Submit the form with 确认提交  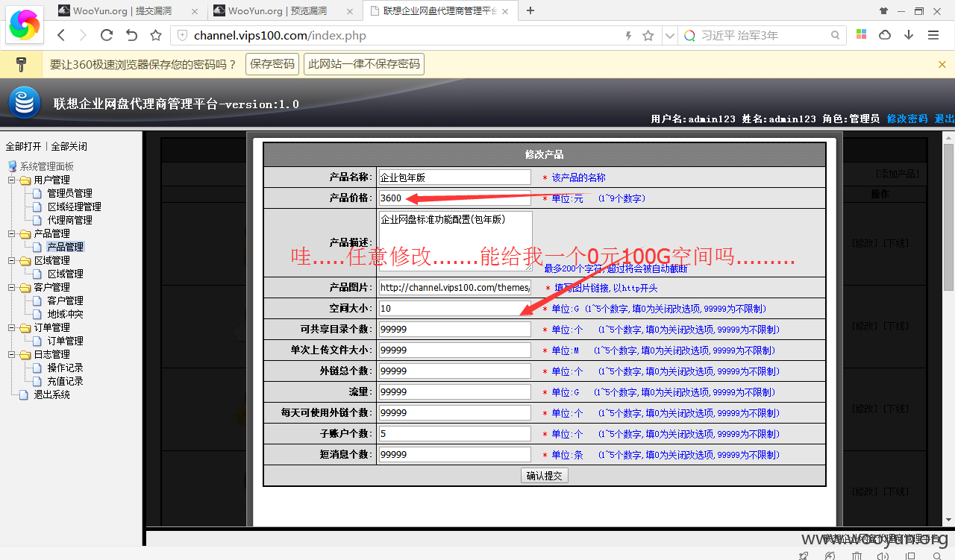(x=545, y=476)
